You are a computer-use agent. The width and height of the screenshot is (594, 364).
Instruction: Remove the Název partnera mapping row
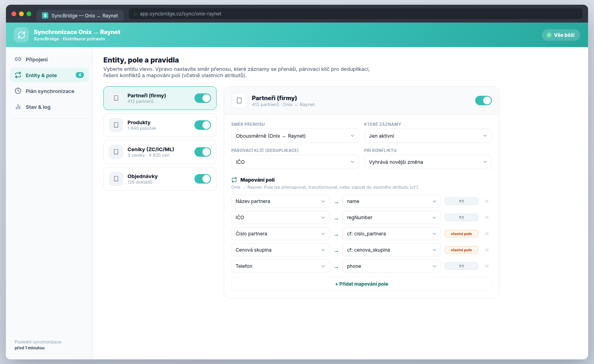(487, 201)
